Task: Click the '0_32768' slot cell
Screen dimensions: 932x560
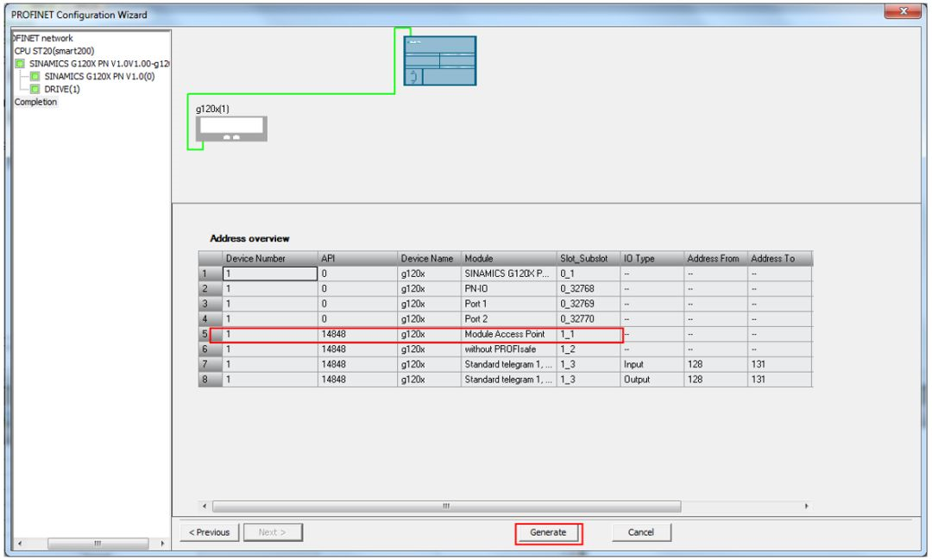Action: [589, 289]
